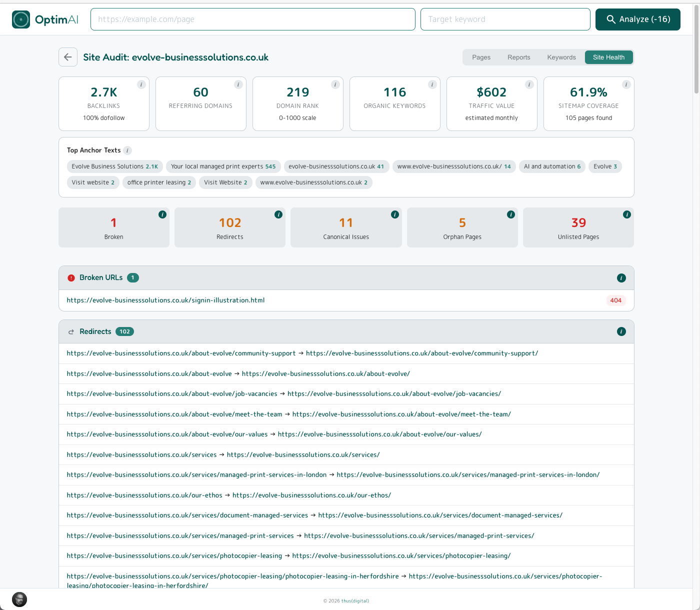Viewport: 700px width, 610px height.
Task: Open the community-support redirect source URL
Action: 181,353
